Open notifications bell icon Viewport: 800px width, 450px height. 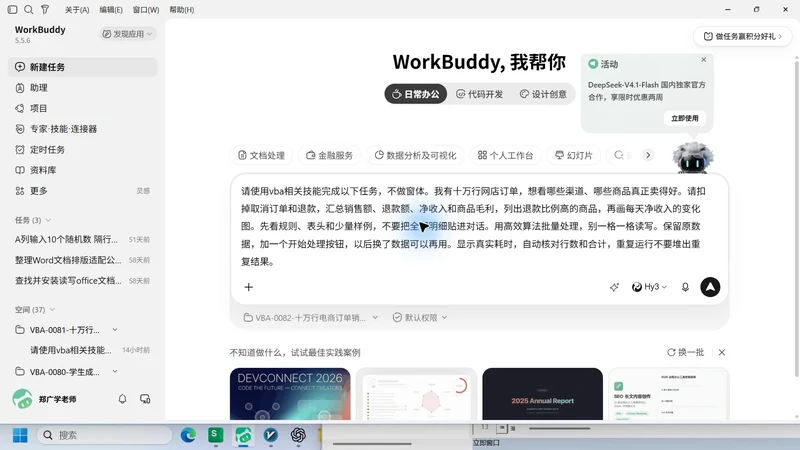tap(122, 399)
